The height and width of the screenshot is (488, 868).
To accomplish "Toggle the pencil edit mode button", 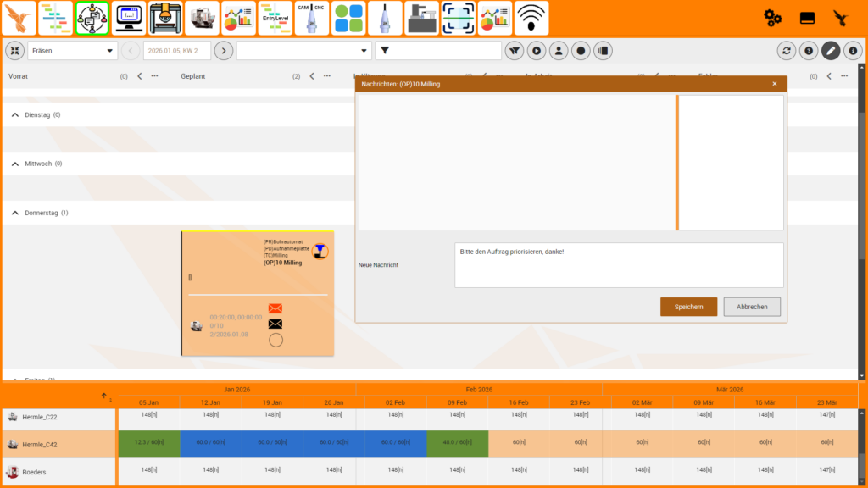I will pyautogui.click(x=831, y=51).
